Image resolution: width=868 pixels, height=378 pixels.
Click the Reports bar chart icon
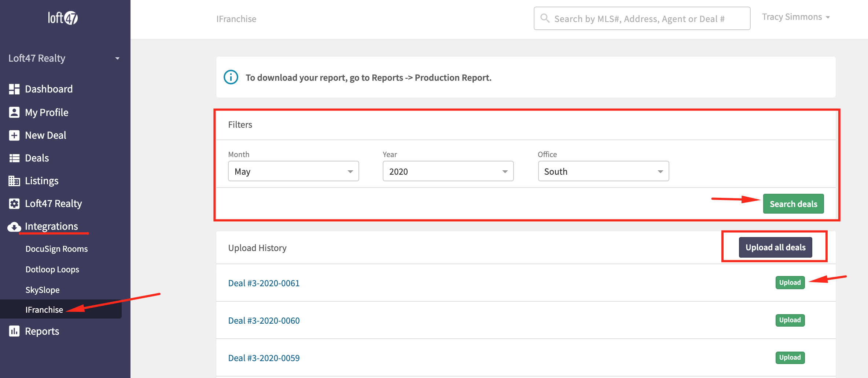click(14, 331)
